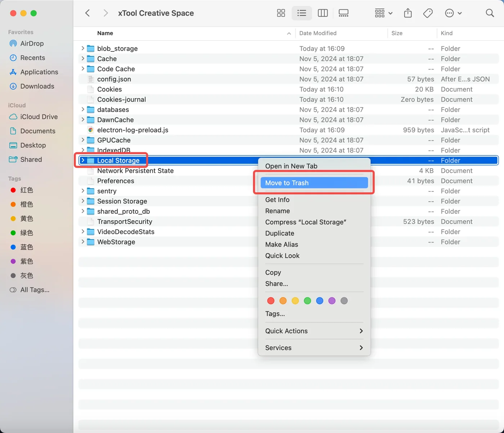This screenshot has height=433, width=504.
Task: Switch to list view
Action: coord(302,13)
